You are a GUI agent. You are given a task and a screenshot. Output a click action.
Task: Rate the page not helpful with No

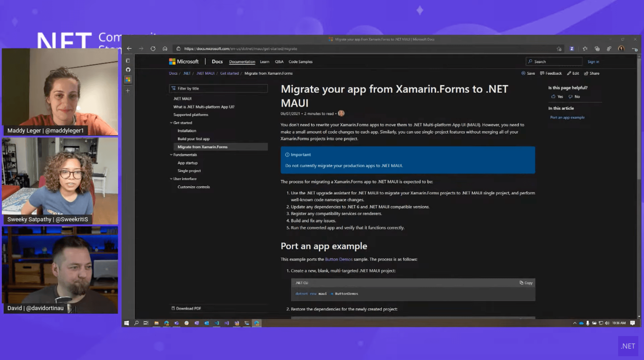[574, 97]
